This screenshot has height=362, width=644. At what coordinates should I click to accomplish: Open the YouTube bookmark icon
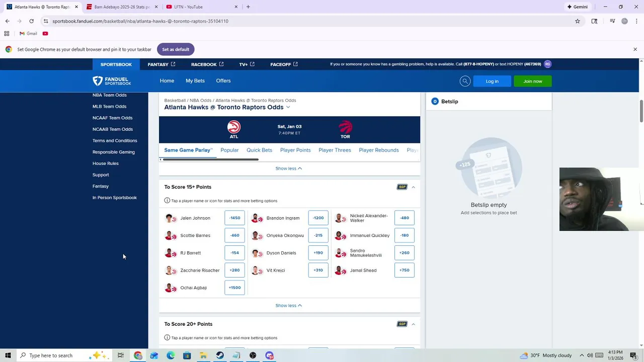[45, 34]
